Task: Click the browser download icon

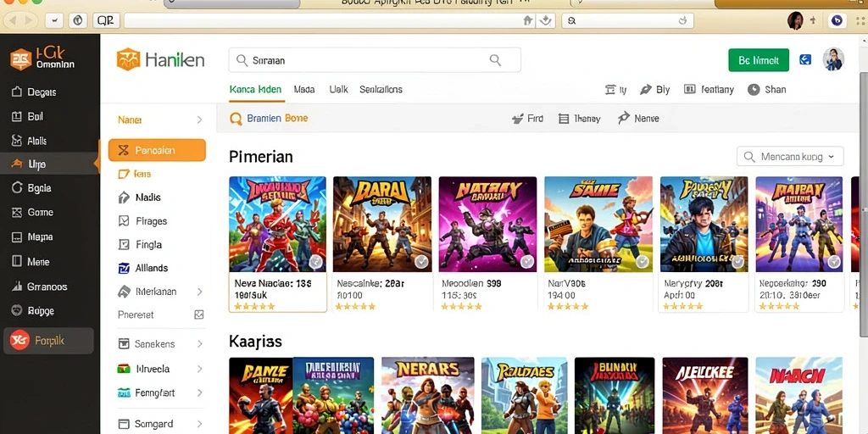Action: 546,20
